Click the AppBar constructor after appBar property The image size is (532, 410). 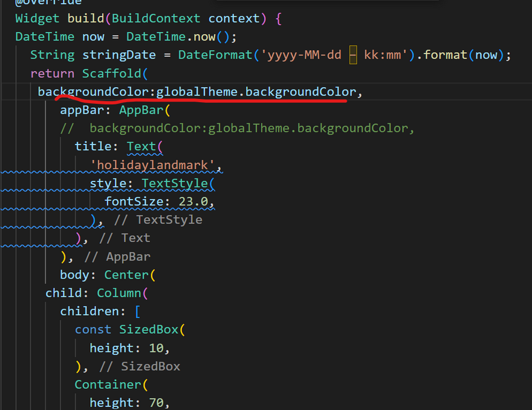coord(141,110)
